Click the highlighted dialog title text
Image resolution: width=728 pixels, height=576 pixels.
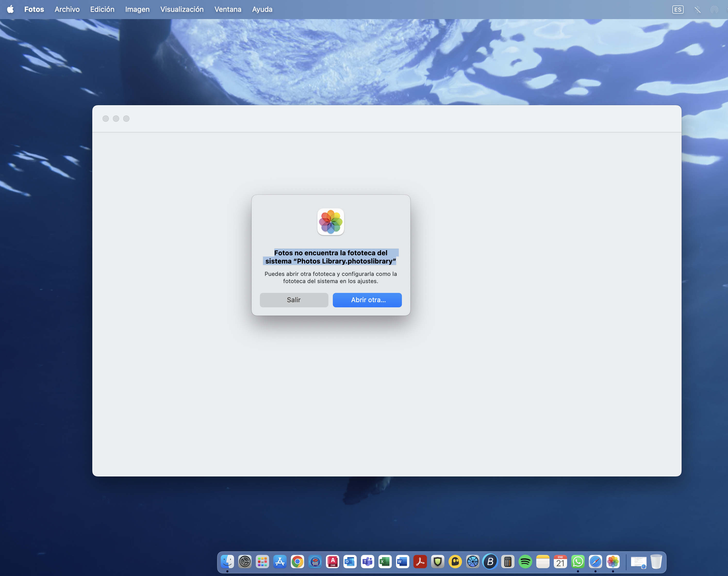pyautogui.click(x=330, y=257)
